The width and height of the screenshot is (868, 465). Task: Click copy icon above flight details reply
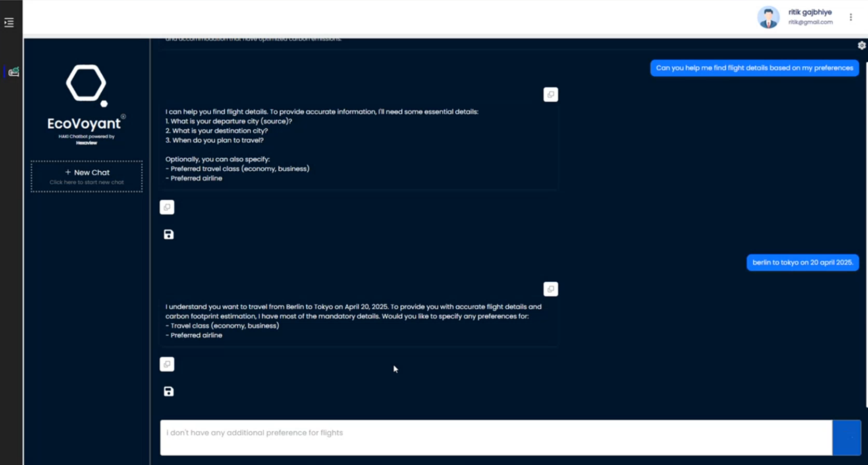point(550,94)
